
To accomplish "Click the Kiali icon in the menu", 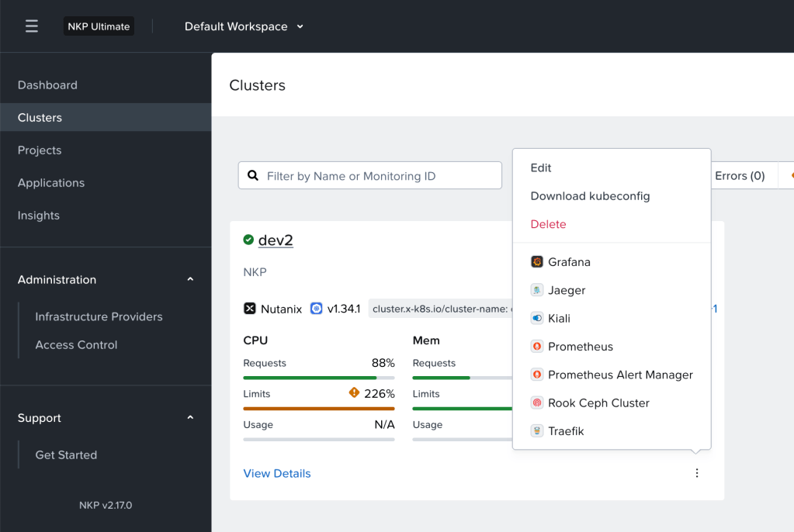I will coord(536,319).
